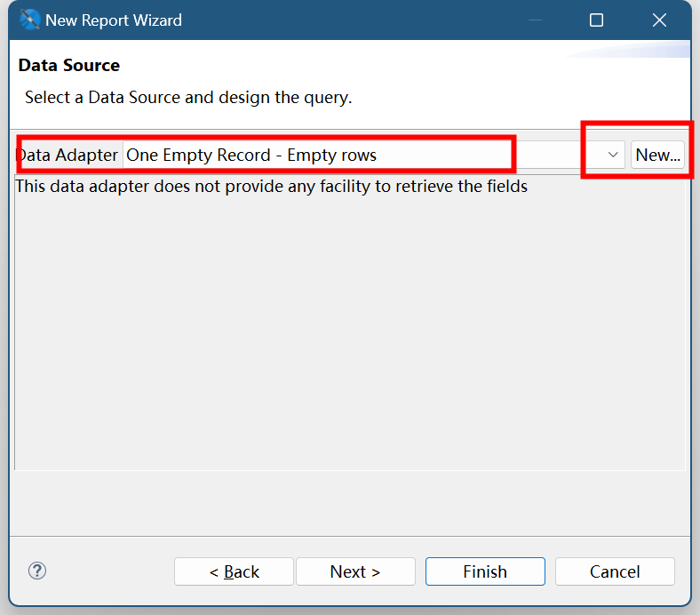
Task: Click the 'Data Source' heading
Action: [69, 65]
